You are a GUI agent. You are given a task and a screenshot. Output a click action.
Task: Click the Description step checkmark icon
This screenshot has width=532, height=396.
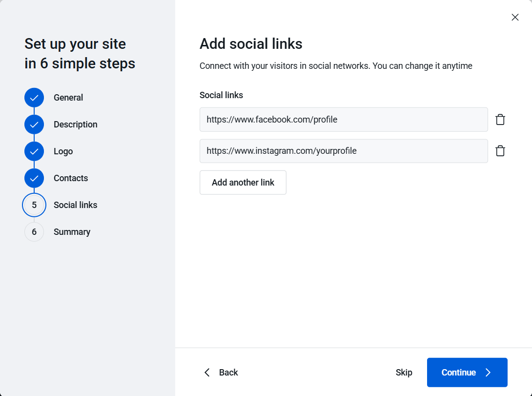[x=34, y=125]
